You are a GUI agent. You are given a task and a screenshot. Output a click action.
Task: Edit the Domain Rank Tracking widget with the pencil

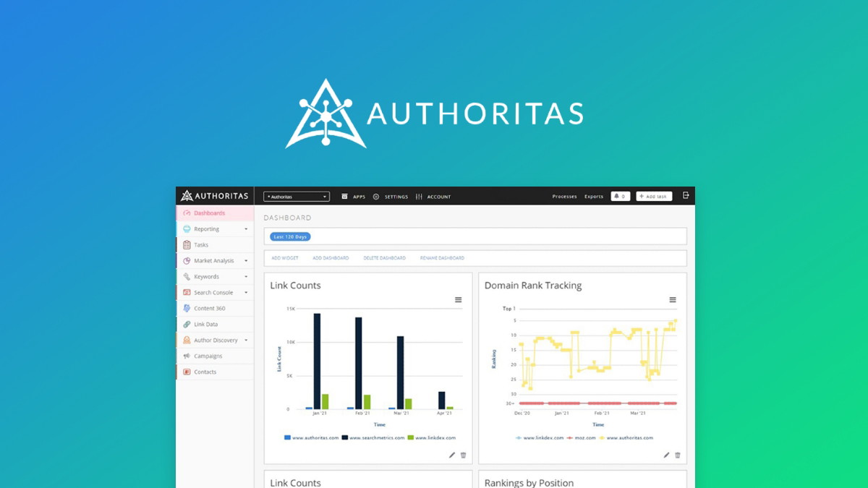click(x=667, y=455)
